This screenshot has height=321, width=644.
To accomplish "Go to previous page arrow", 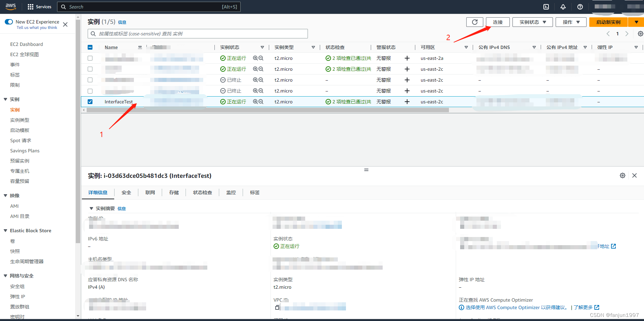I will 608,34.
